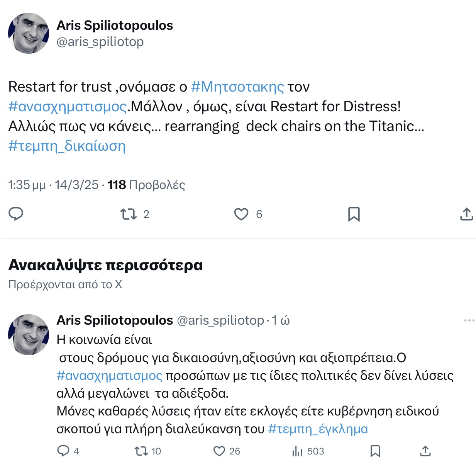Bookmark the main Restart for trust post
This screenshot has width=476, height=468.
click(354, 214)
